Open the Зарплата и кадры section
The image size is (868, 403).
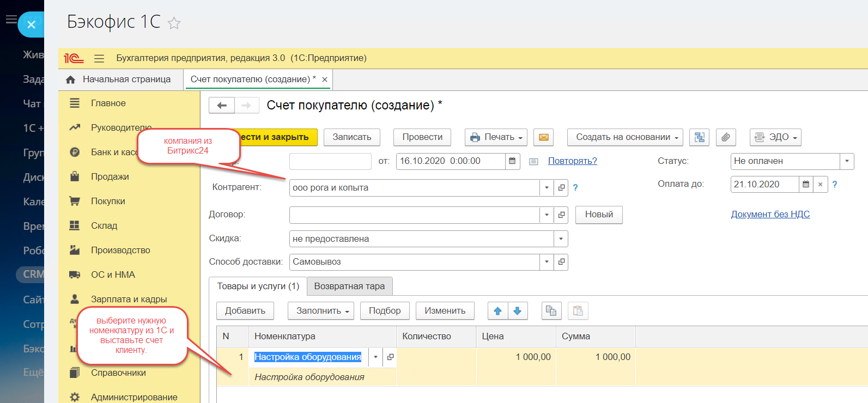[x=129, y=300]
